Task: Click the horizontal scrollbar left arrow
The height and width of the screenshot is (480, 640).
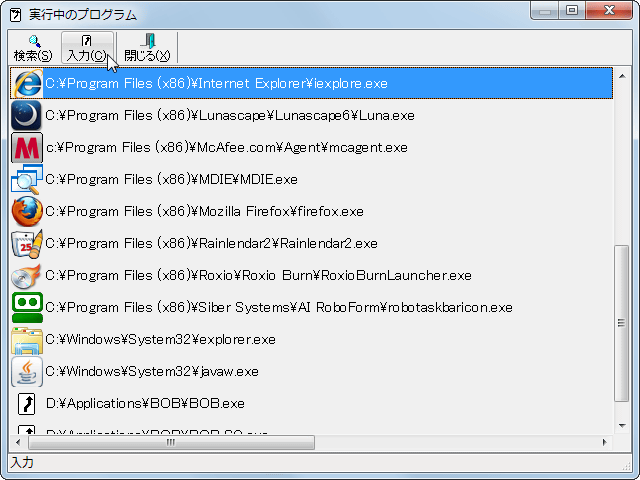Action: point(18,442)
